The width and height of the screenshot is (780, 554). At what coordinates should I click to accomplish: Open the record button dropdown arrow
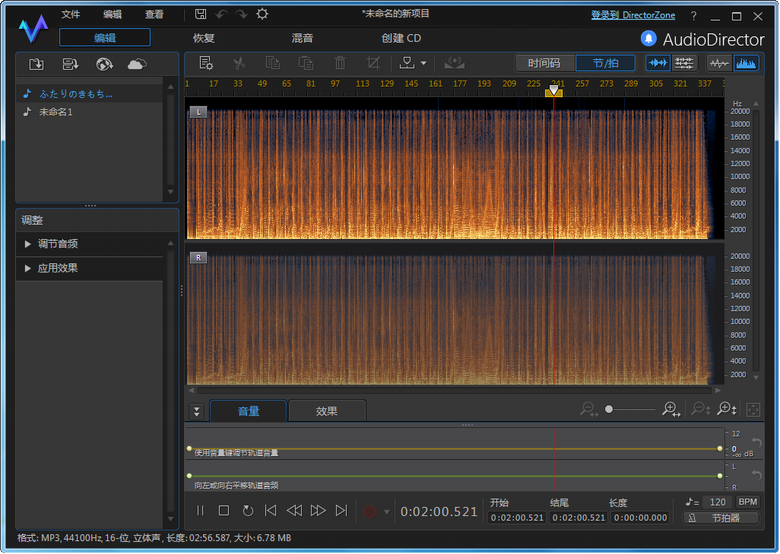click(387, 512)
